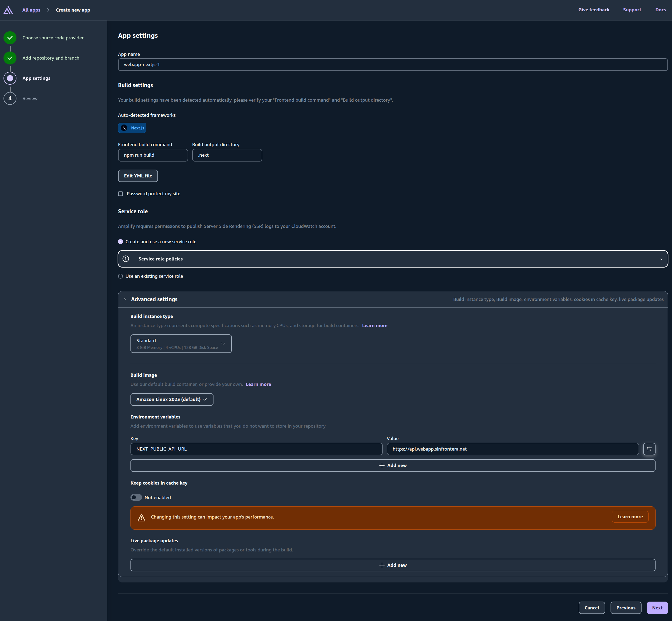Screen dimensions: 672x621
Task: Open Docs in top navigation
Action: 660,10
